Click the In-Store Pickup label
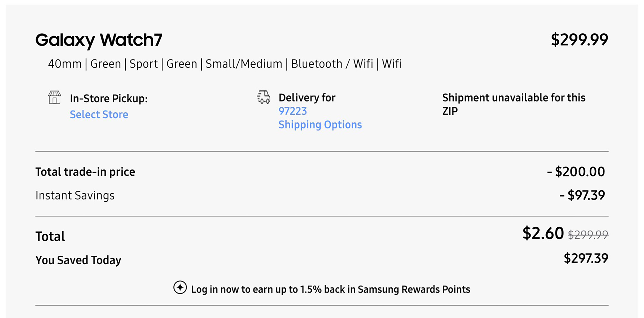Viewport: 644px width, 318px height. (x=109, y=99)
